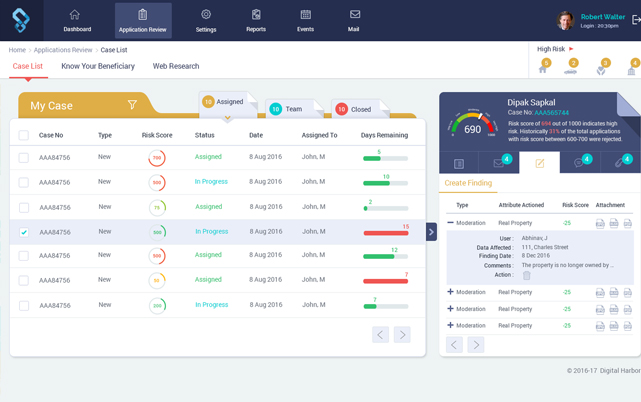Click the Create Finding tab label
The image size is (641, 402).
click(x=468, y=183)
